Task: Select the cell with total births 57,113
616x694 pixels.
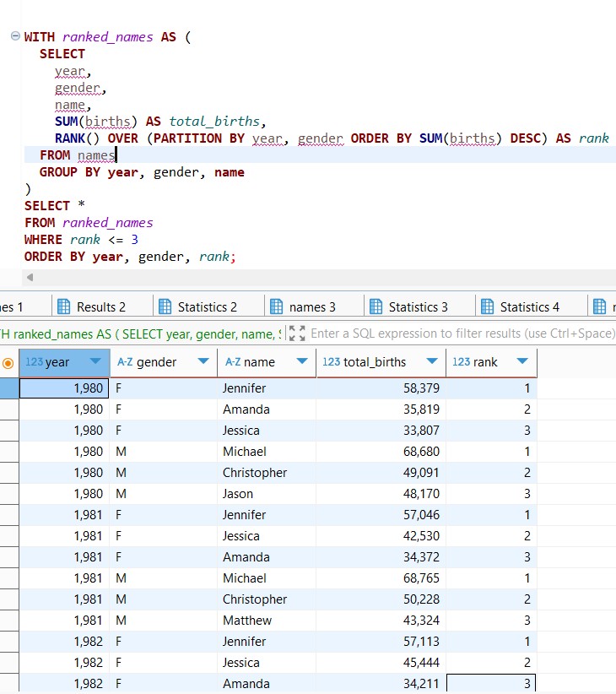Action: [381, 642]
